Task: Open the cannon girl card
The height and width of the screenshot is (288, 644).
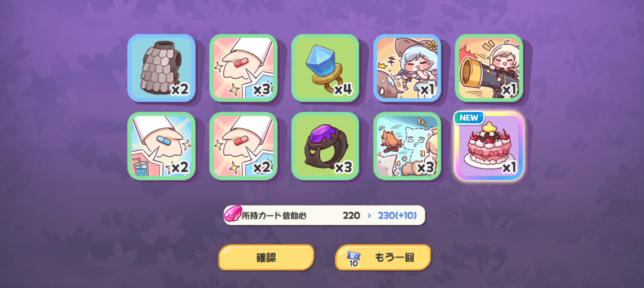Action: click(x=489, y=68)
